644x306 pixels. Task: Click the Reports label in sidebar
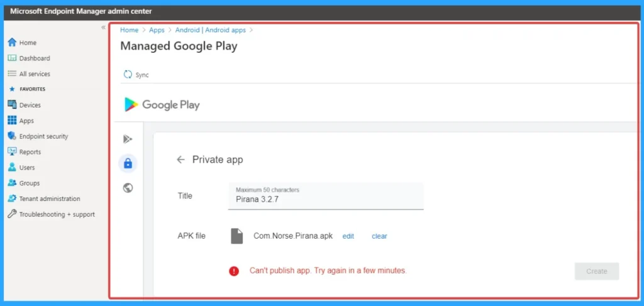coord(30,152)
